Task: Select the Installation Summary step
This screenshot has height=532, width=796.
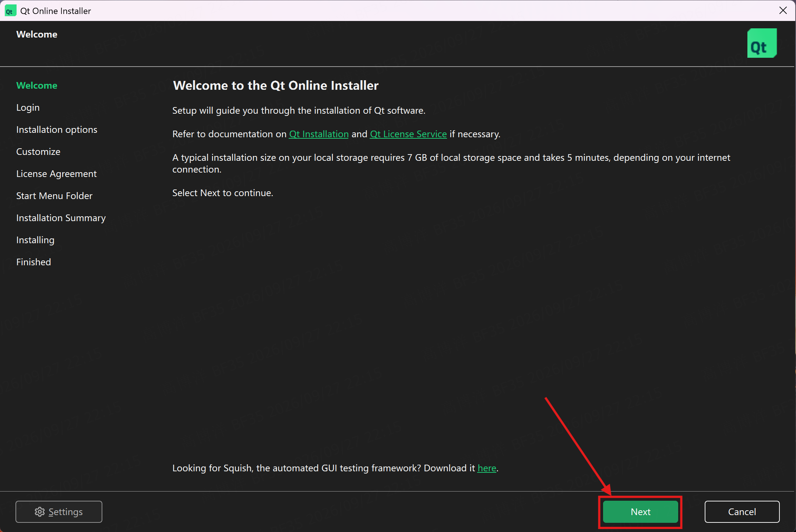Action: 61,218
